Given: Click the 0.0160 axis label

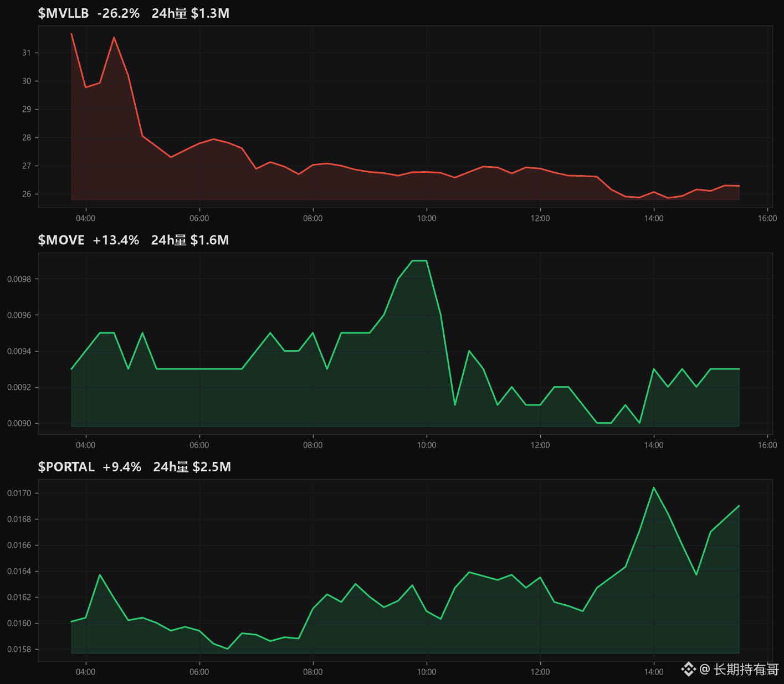Looking at the screenshot, I should (x=19, y=623).
